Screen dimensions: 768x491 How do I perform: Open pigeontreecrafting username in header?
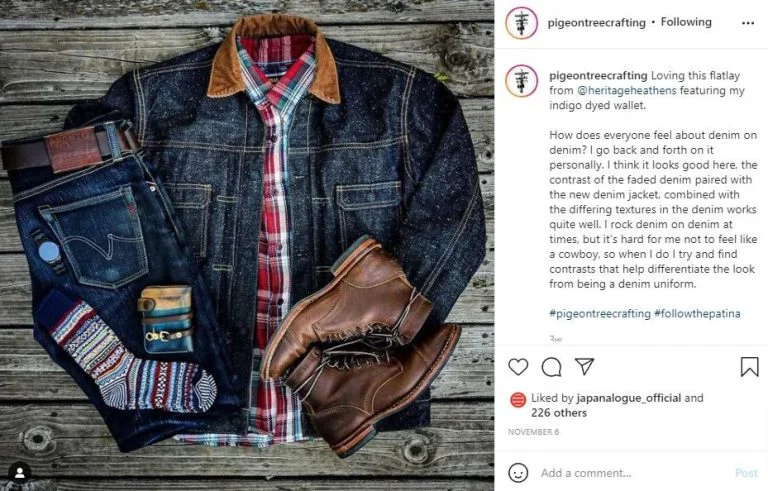pos(596,23)
